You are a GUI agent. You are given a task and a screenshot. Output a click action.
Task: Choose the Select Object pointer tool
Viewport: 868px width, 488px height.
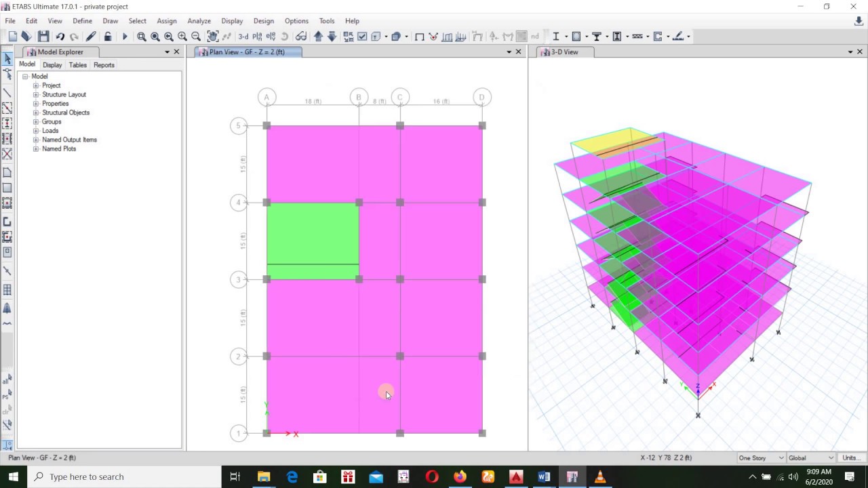coord(7,59)
